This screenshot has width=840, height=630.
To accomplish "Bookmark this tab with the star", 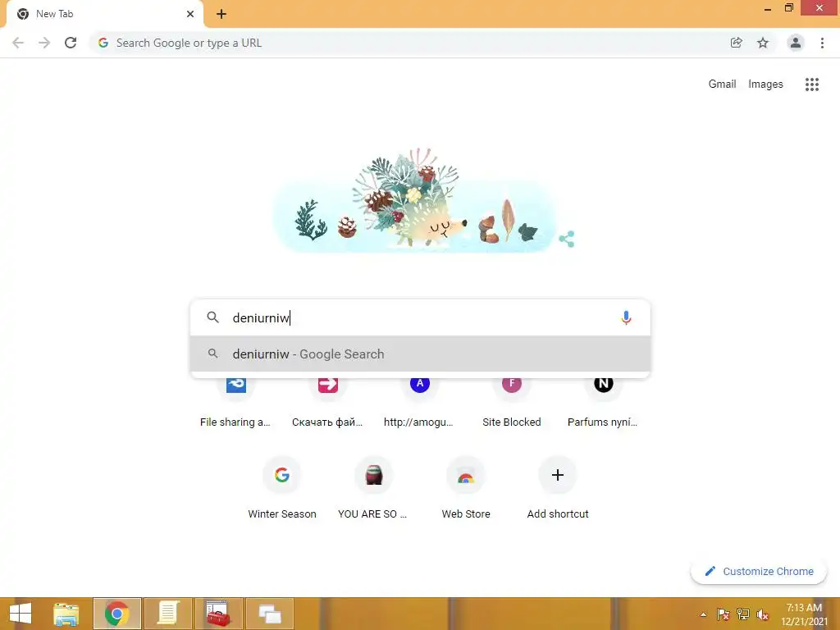I will (763, 43).
